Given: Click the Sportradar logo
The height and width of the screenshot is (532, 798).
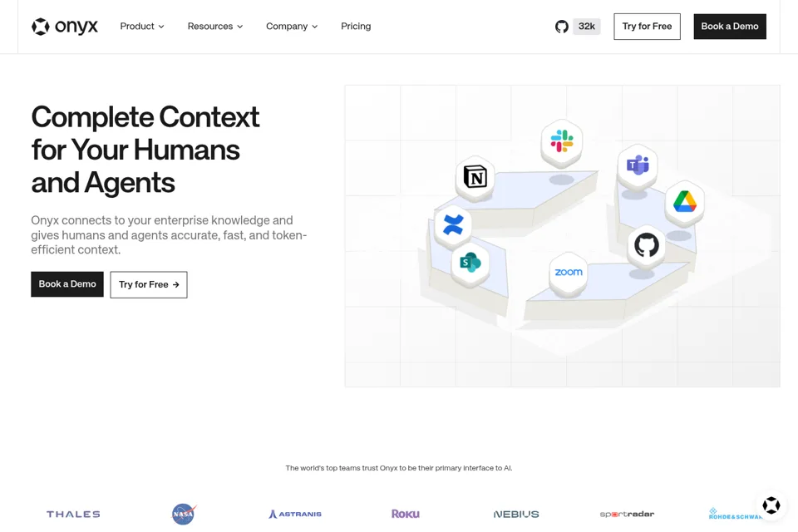Looking at the screenshot, I should [627, 515].
